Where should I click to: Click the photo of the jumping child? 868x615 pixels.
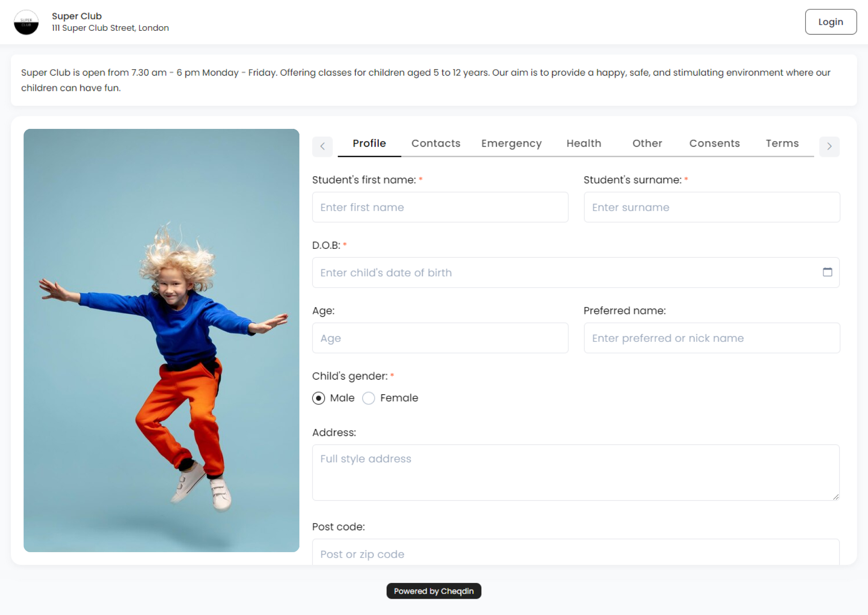pos(161,341)
